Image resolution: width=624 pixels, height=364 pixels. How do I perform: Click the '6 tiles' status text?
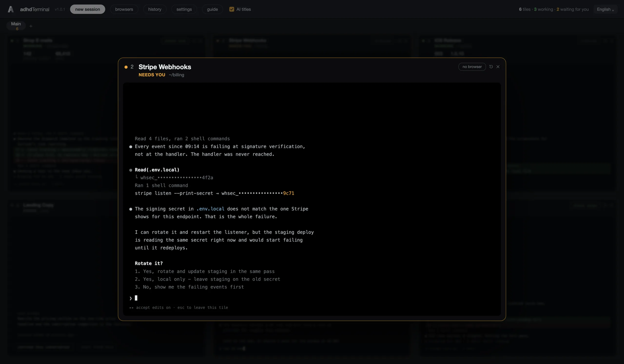(x=525, y=9)
